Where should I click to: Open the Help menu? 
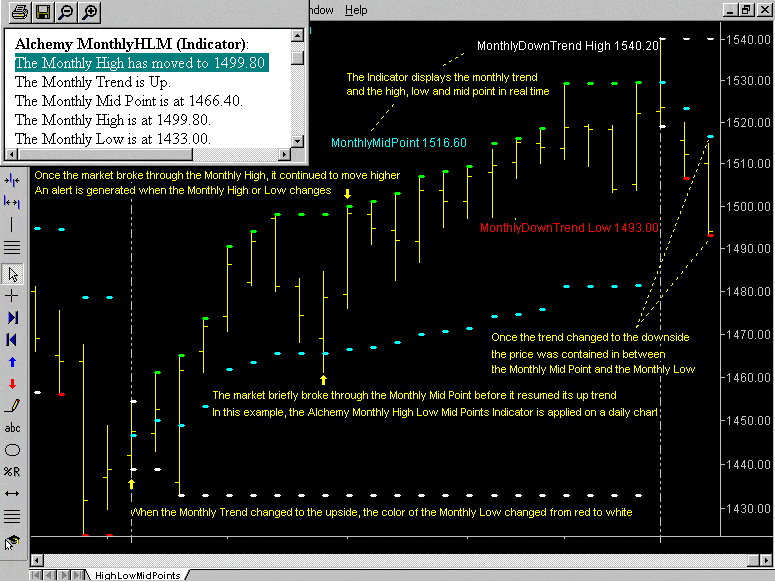(356, 10)
